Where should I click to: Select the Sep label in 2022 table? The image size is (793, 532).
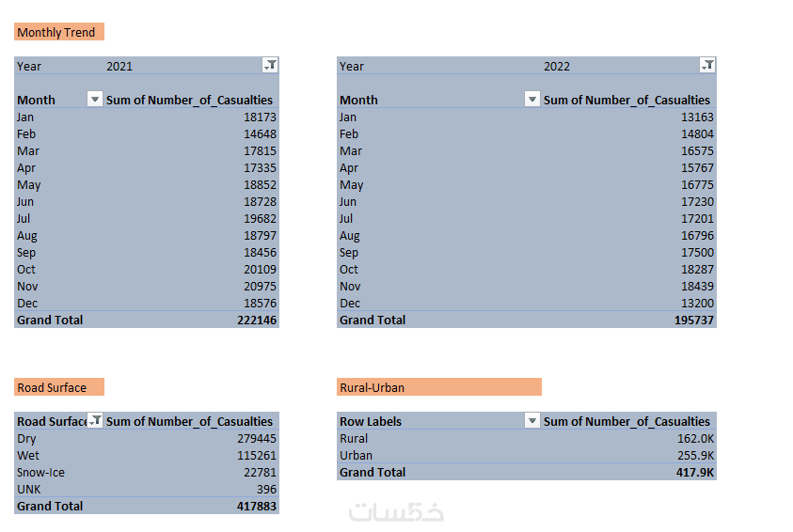(x=349, y=253)
